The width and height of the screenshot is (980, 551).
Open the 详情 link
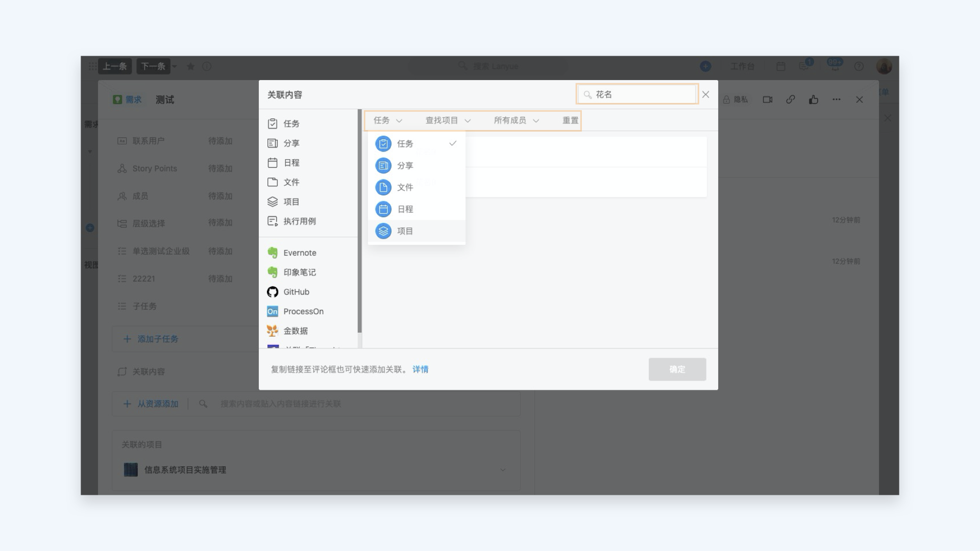421,369
